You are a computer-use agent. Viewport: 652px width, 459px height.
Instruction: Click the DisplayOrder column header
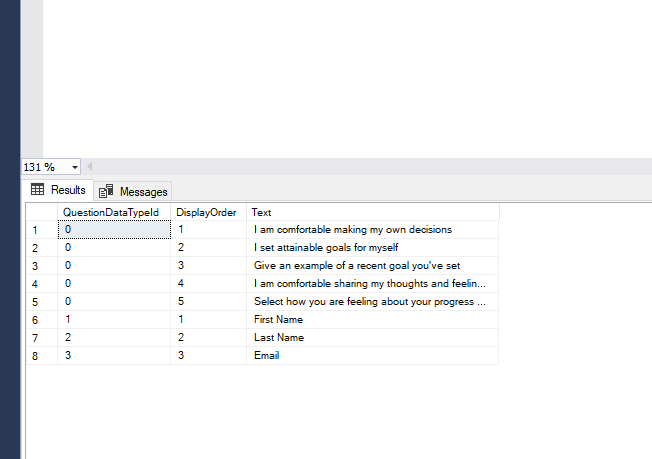[x=208, y=212]
